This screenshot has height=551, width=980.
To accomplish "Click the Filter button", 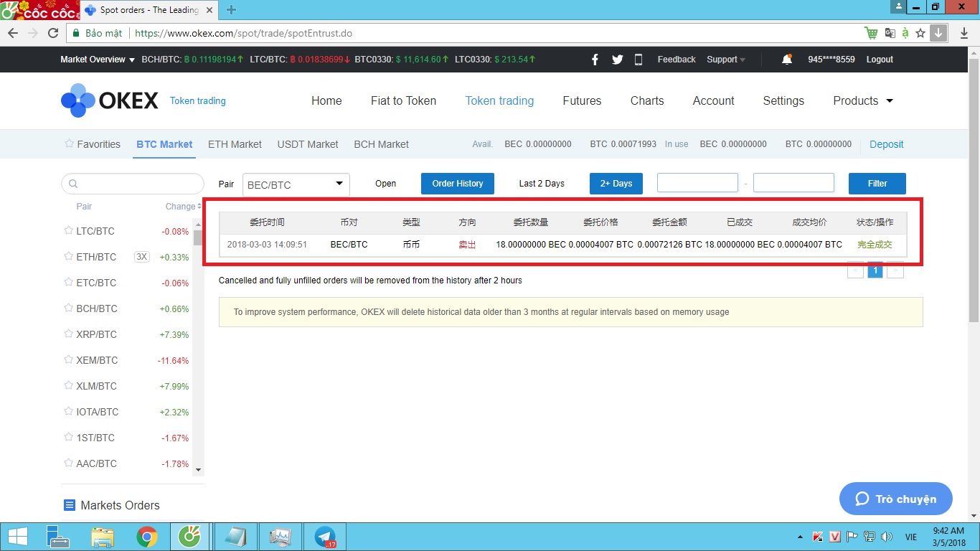I will click(x=877, y=184).
